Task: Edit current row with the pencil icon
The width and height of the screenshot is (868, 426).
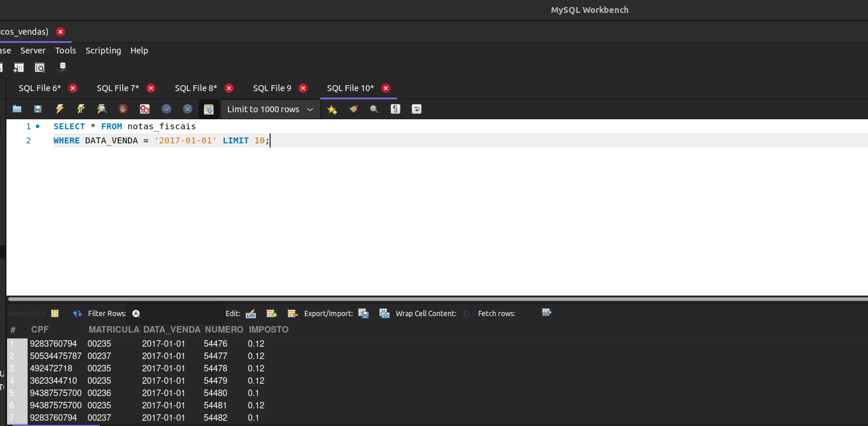Action: pos(251,314)
